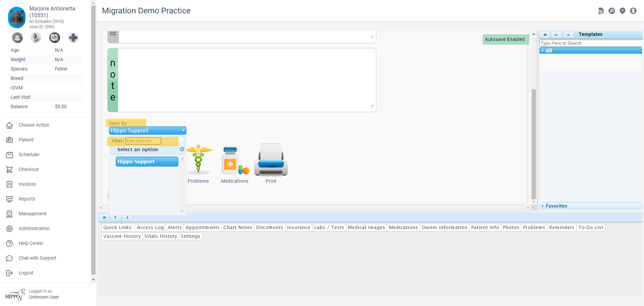
Task: Focus the Filter keywords field
Action: click(x=143, y=141)
